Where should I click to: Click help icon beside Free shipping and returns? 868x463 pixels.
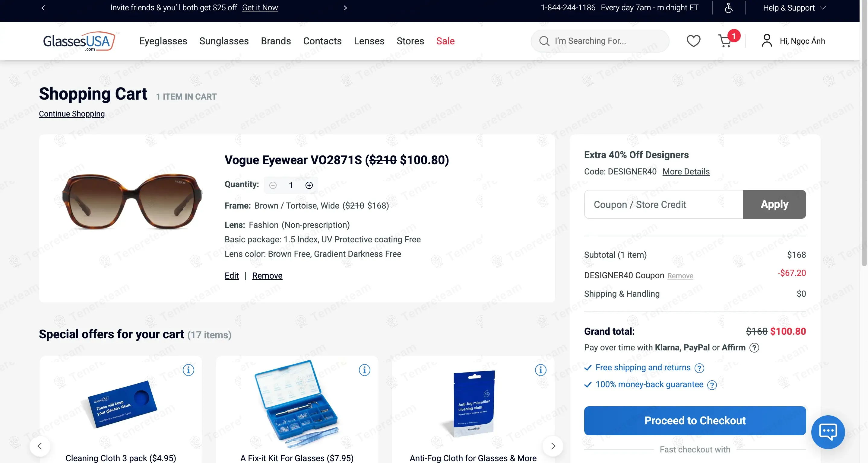click(x=699, y=368)
